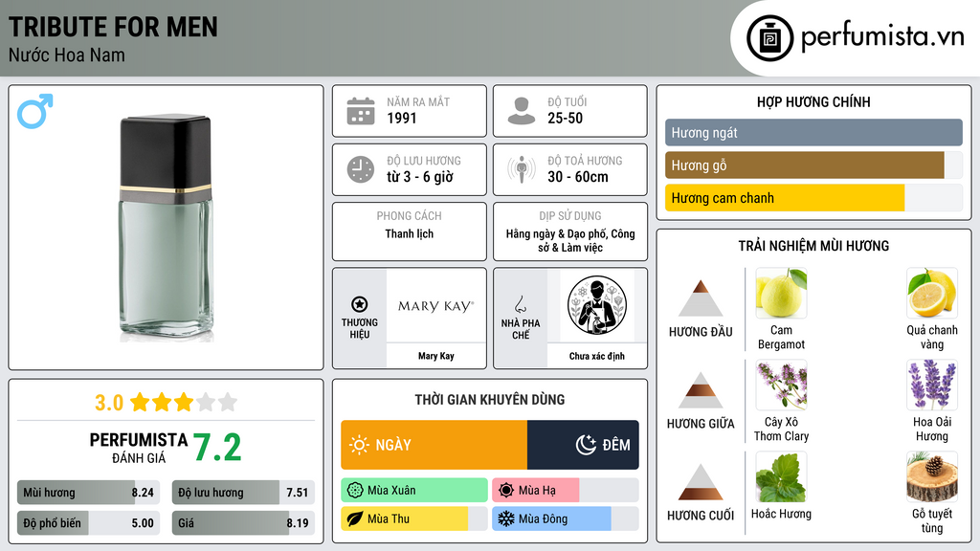Image resolution: width=980 pixels, height=551 pixels.
Task: Click the Mary Kay brand logo
Action: tap(436, 306)
